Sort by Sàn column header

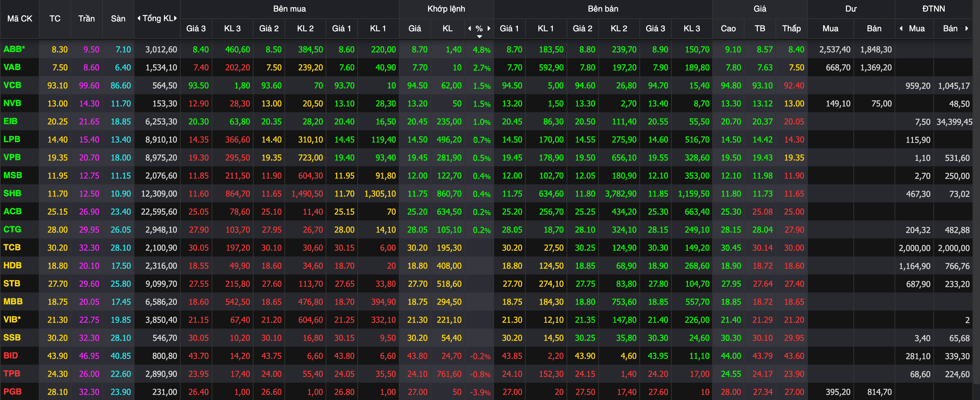pos(118,19)
